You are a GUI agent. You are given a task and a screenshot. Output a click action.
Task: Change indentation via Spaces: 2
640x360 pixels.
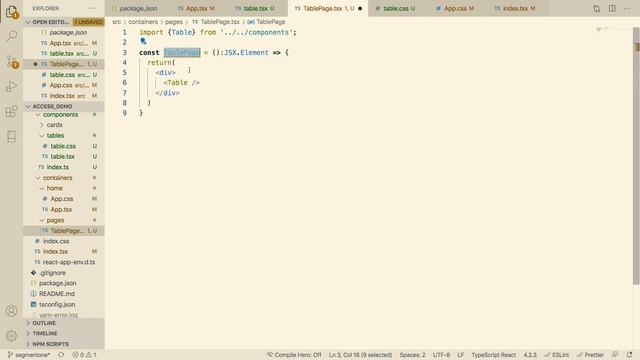tap(412, 355)
